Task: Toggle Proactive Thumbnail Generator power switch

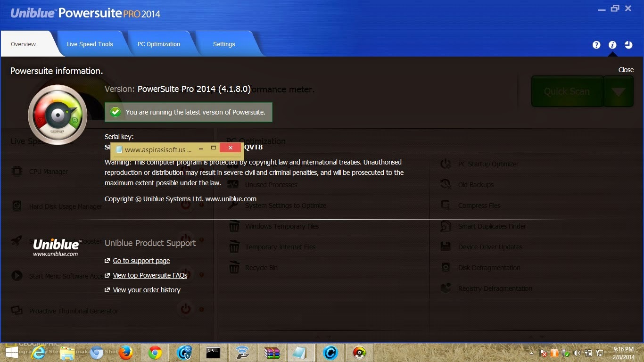Action: point(185,309)
